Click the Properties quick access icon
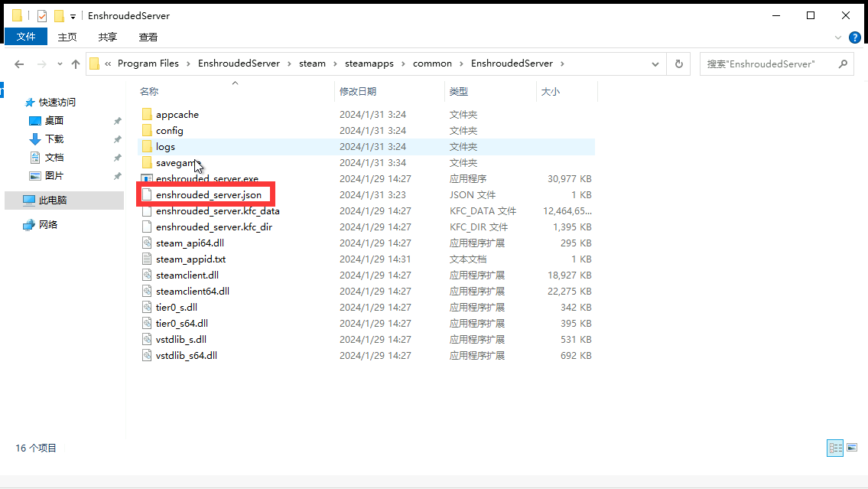868x489 pixels. click(42, 16)
